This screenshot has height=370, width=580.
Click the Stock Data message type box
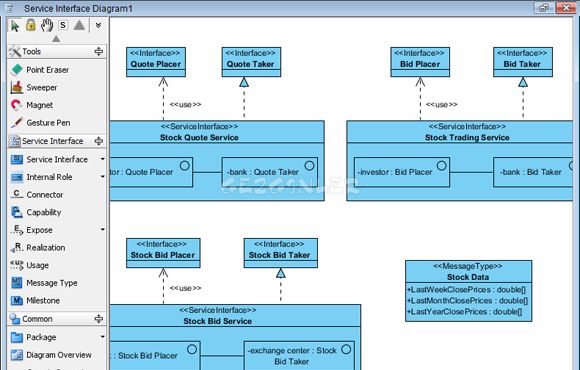[468, 291]
